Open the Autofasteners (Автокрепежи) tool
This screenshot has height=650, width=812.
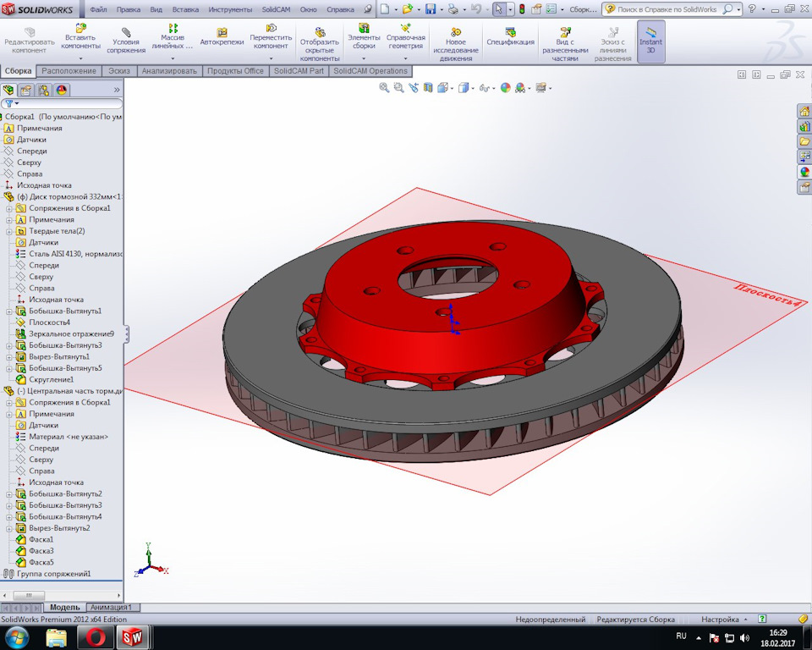tap(222, 32)
